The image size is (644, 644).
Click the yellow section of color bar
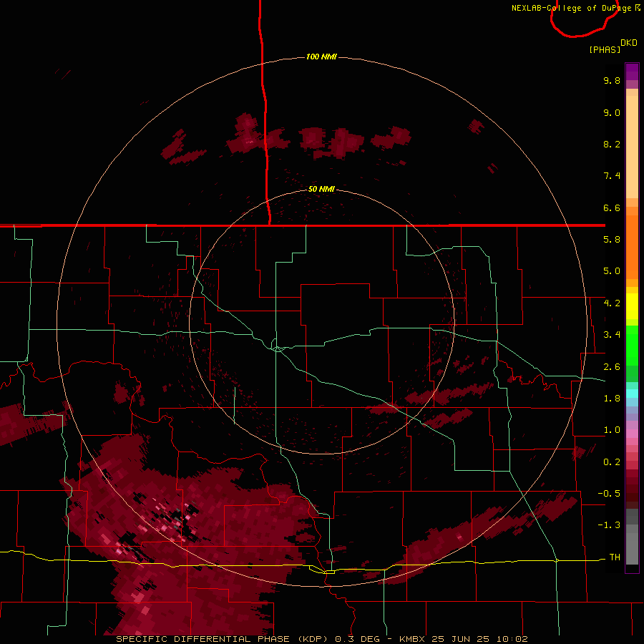(632, 306)
